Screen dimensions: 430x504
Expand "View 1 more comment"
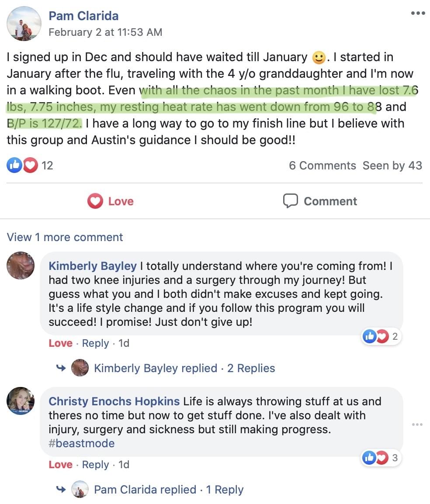65,237
